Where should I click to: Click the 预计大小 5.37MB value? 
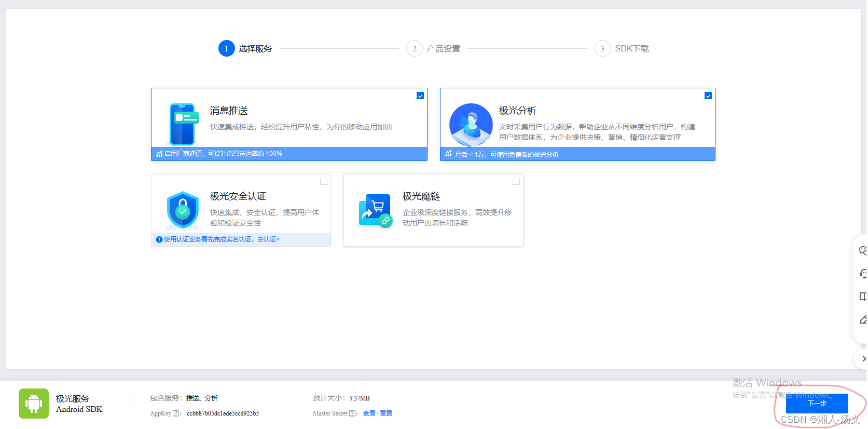360,398
